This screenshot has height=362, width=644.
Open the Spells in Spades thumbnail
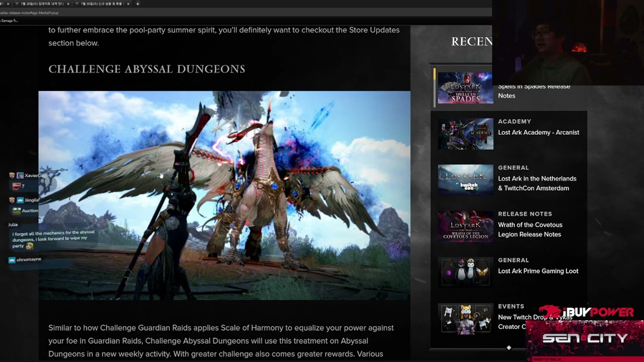click(465, 88)
